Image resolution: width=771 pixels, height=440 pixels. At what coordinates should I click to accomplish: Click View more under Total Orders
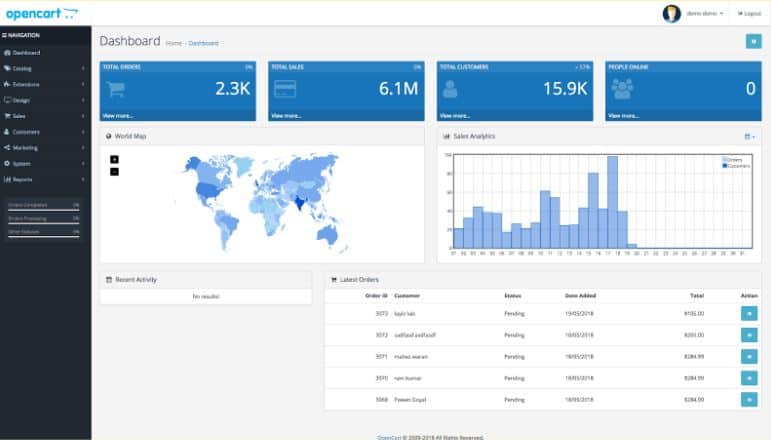[118, 115]
